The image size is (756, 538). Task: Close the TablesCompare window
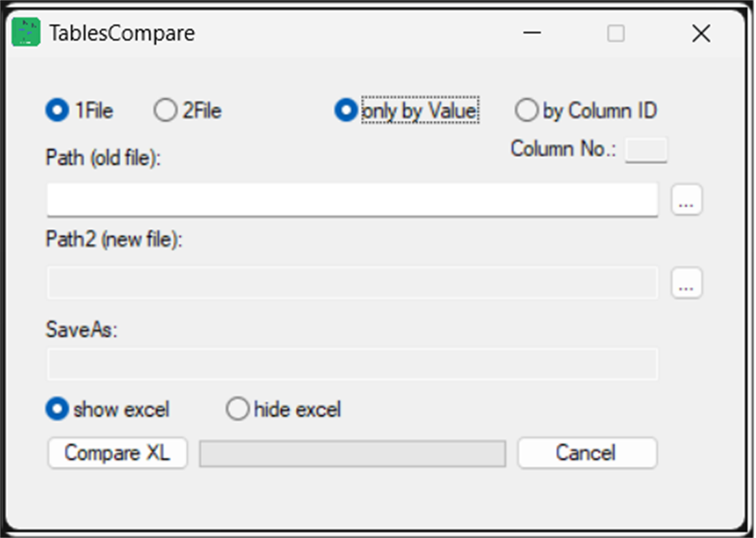[x=701, y=33]
